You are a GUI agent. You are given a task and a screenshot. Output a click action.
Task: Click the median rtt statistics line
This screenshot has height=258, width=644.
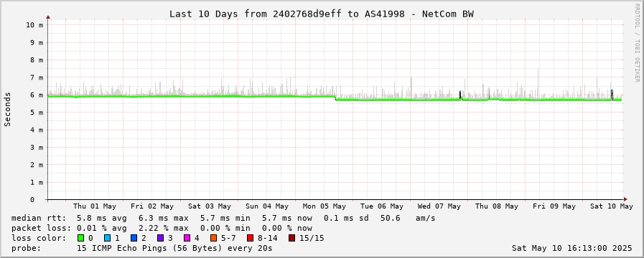click(x=223, y=218)
